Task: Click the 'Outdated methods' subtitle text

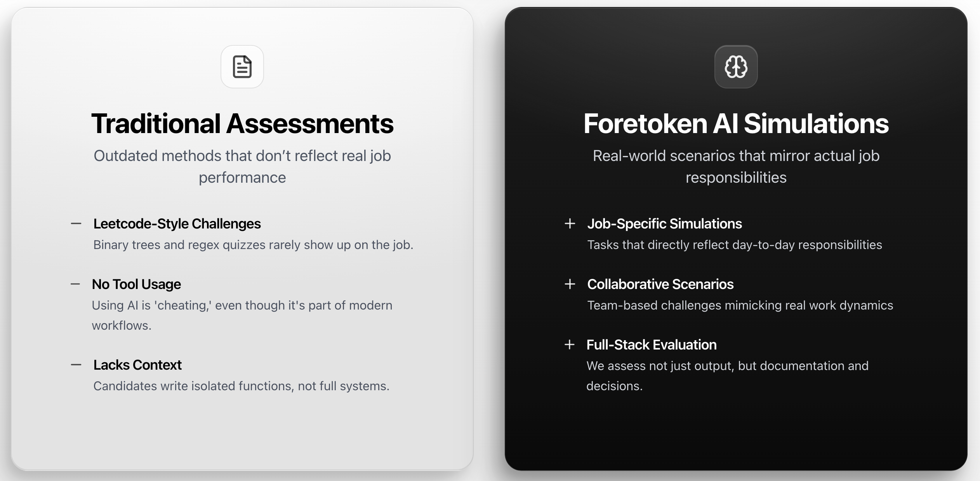Action: [x=242, y=166]
